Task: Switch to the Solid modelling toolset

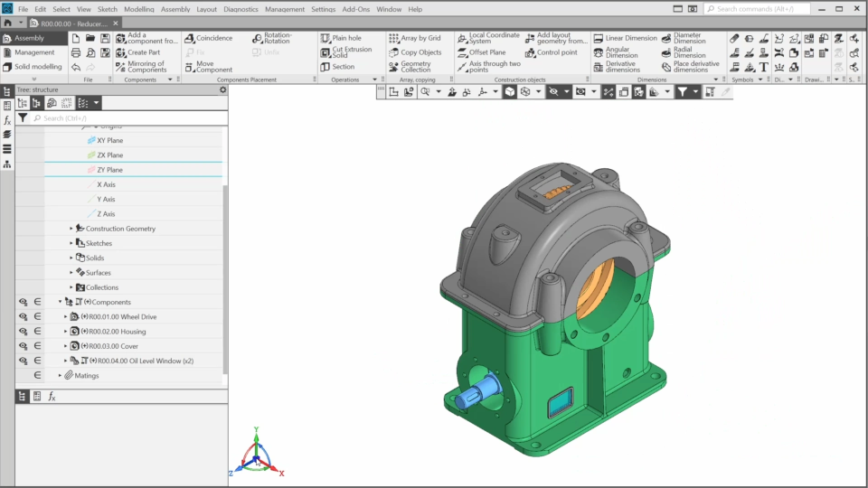Action: pyautogui.click(x=37, y=67)
